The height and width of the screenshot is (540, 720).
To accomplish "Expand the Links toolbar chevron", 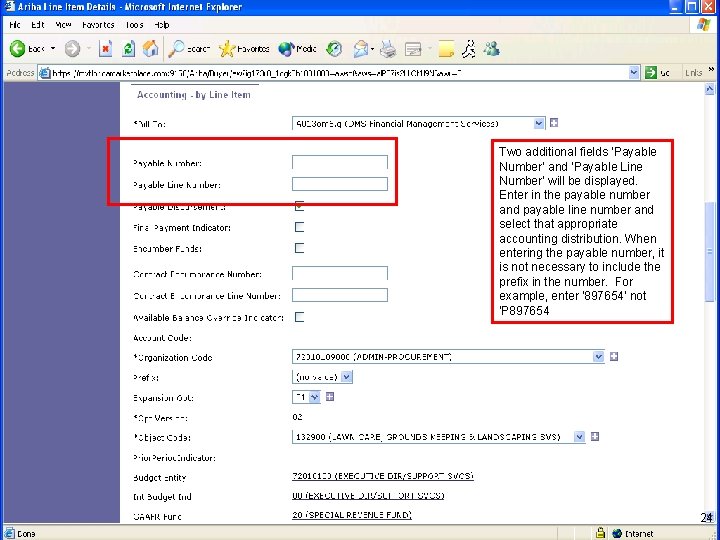I will 711,70.
